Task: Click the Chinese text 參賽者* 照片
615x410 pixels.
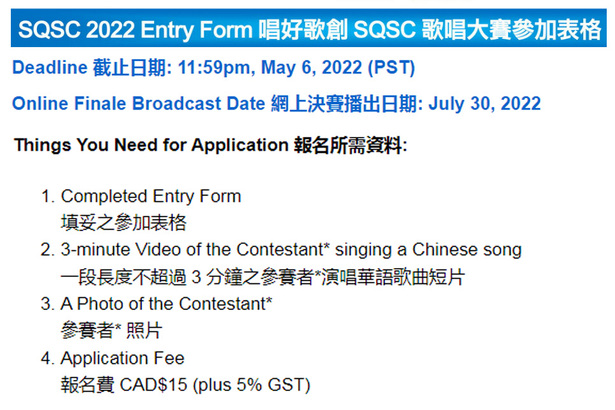Action: (x=110, y=330)
